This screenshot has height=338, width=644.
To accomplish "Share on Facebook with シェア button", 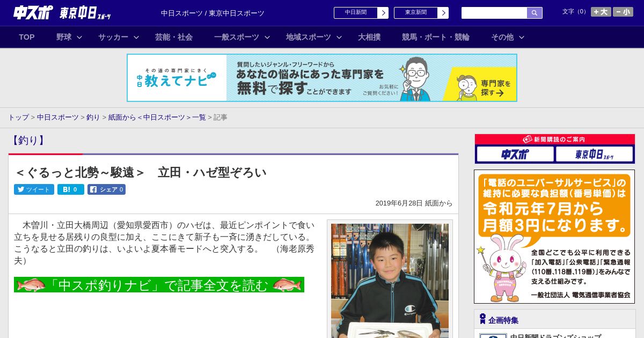I will [106, 189].
